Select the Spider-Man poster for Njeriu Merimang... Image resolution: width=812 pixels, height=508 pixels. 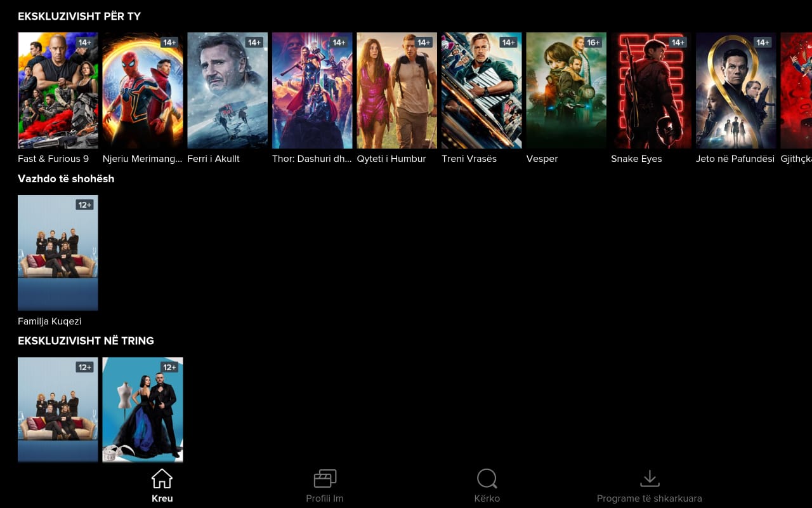(x=143, y=91)
